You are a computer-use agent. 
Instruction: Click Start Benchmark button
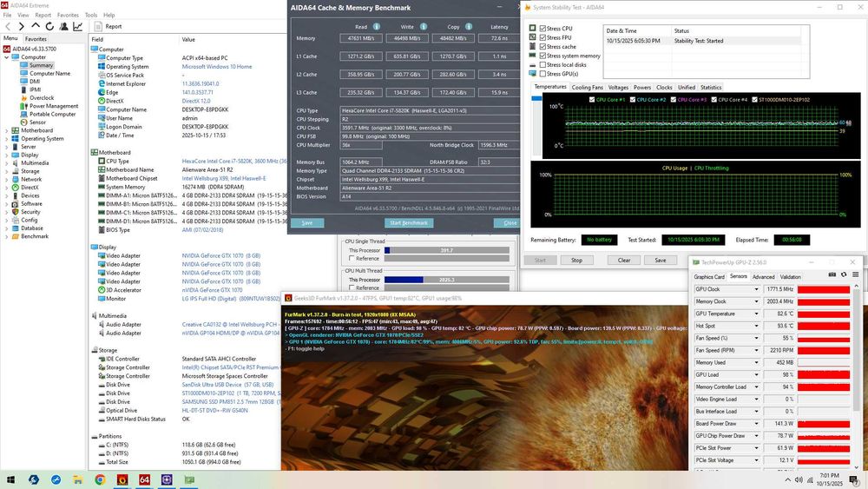[409, 222]
